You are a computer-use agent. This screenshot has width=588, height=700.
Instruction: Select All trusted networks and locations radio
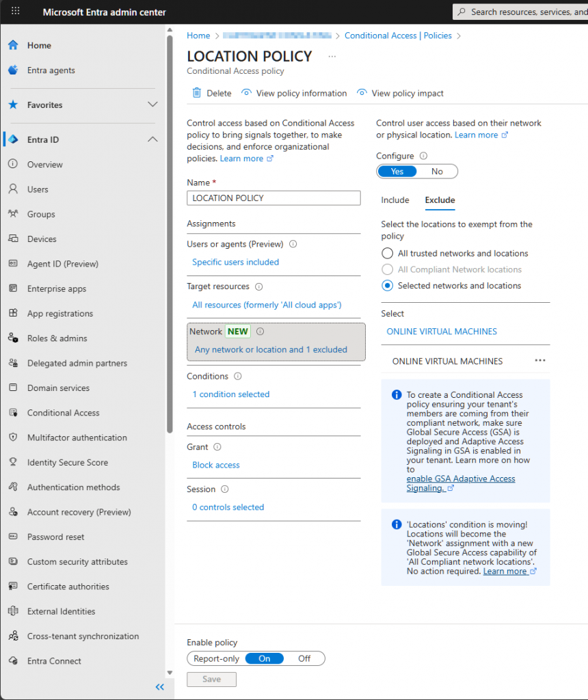(388, 254)
